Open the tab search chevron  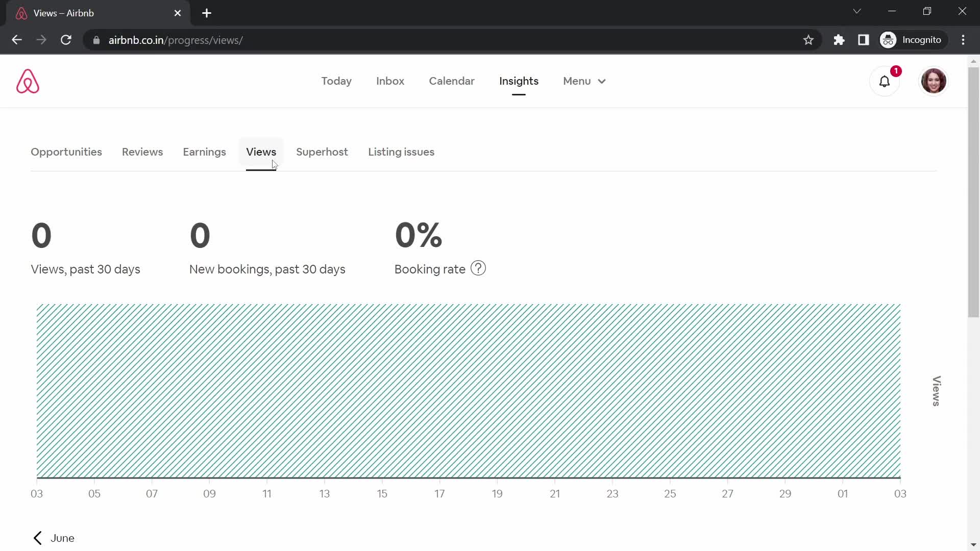857,11
